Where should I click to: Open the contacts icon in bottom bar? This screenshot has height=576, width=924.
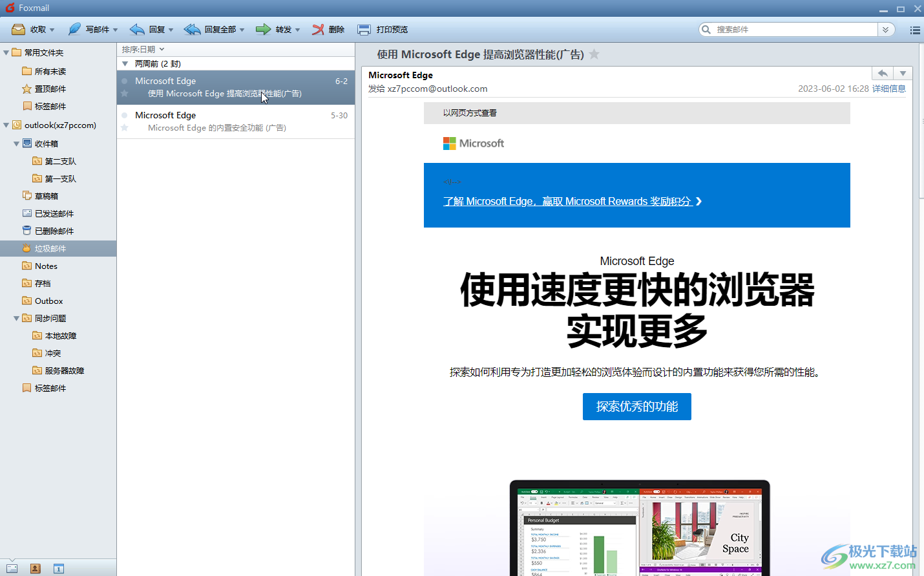click(x=36, y=568)
